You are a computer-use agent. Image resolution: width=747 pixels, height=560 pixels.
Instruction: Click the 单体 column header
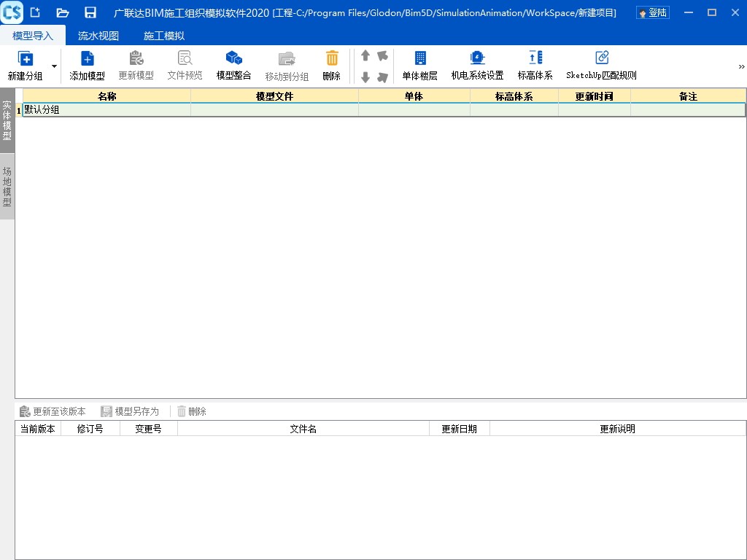[x=414, y=96]
